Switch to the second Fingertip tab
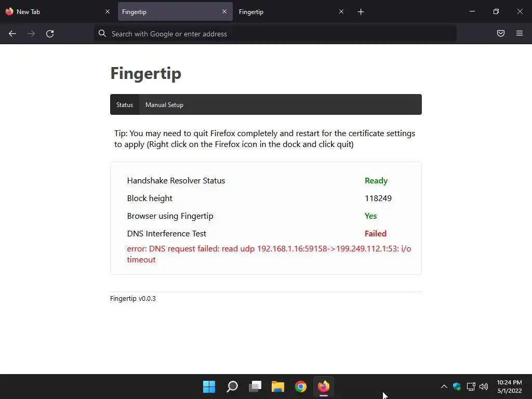The height and width of the screenshot is (399, 532). pyautogui.click(x=292, y=11)
